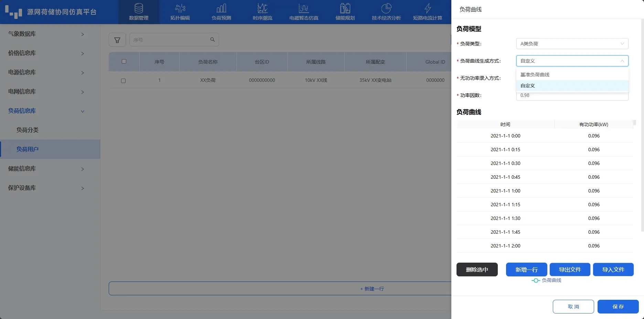Click the XX负荷 name cell
Screen dimensions: 644x319
208,80
